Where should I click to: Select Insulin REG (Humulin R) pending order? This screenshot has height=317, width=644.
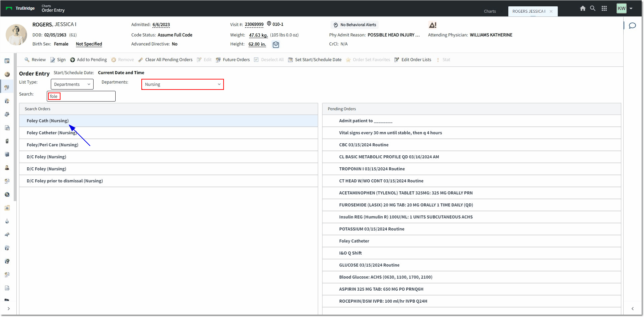click(472, 217)
